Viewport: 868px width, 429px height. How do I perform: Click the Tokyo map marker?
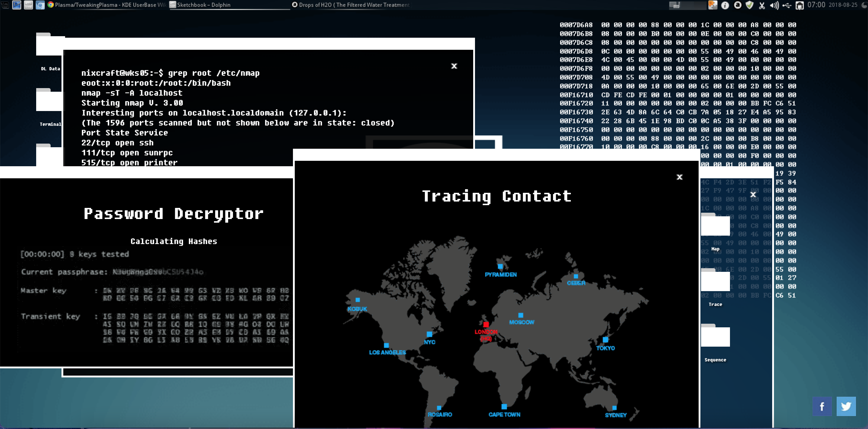tap(605, 340)
